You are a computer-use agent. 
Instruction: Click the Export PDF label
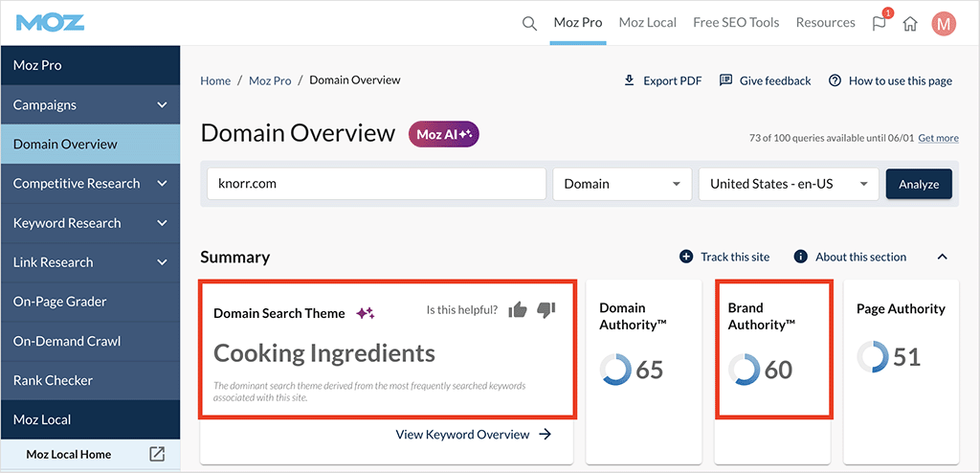pos(673,80)
